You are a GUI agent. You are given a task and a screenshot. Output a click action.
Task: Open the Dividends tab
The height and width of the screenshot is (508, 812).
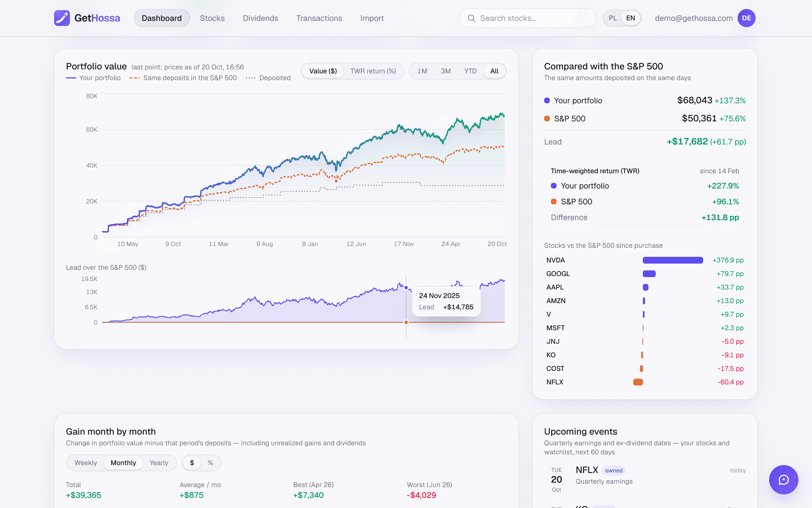(x=261, y=18)
